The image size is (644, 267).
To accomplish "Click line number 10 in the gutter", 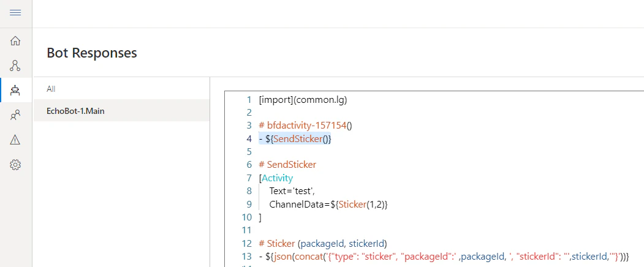I will pos(246,217).
